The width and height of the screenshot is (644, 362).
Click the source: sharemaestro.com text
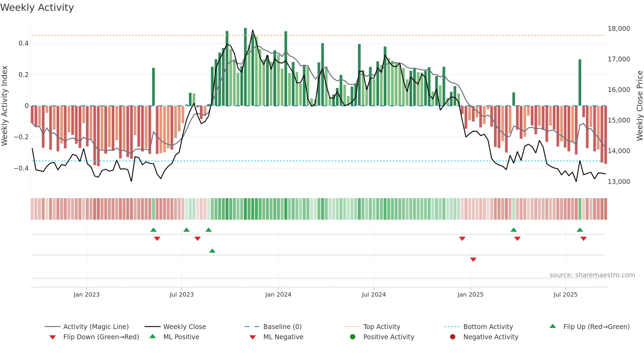(x=592, y=275)
